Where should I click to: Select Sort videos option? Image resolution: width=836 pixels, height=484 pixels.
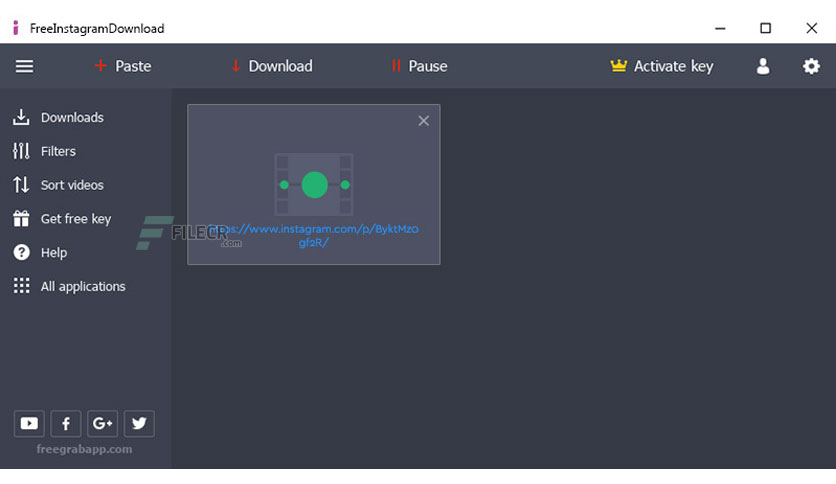click(x=58, y=185)
